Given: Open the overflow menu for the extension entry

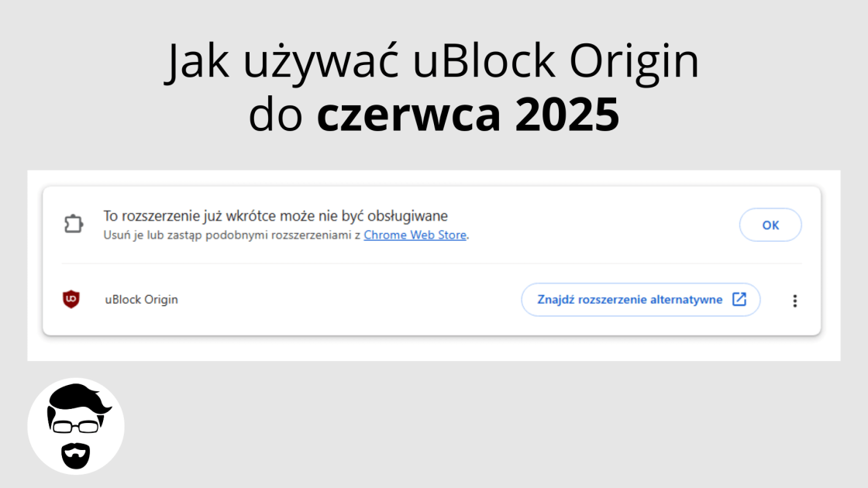Looking at the screenshot, I should coord(795,300).
